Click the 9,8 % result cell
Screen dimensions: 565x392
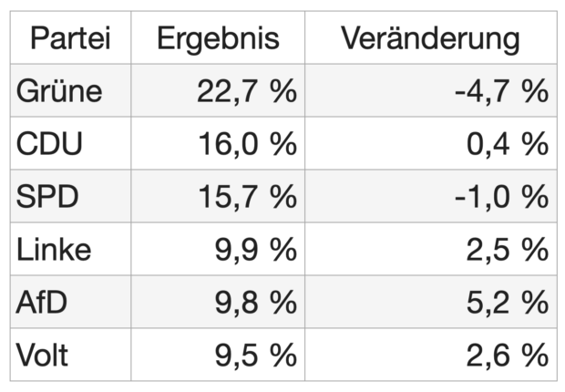(255, 302)
